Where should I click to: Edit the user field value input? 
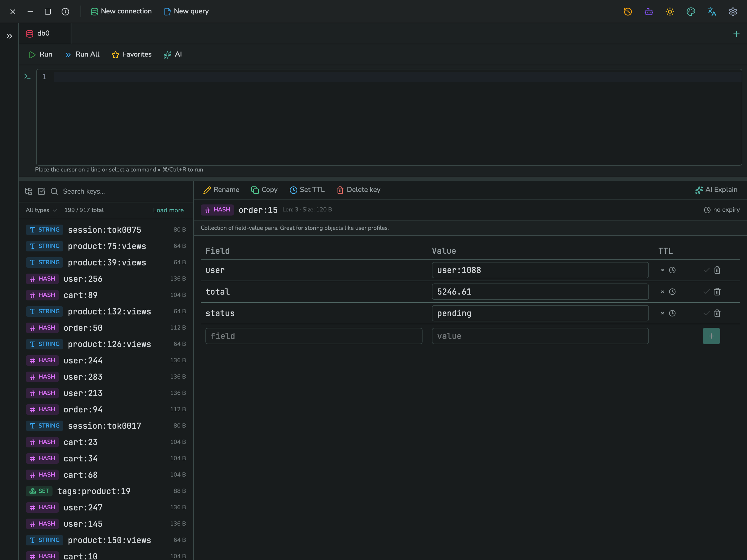pyautogui.click(x=540, y=270)
